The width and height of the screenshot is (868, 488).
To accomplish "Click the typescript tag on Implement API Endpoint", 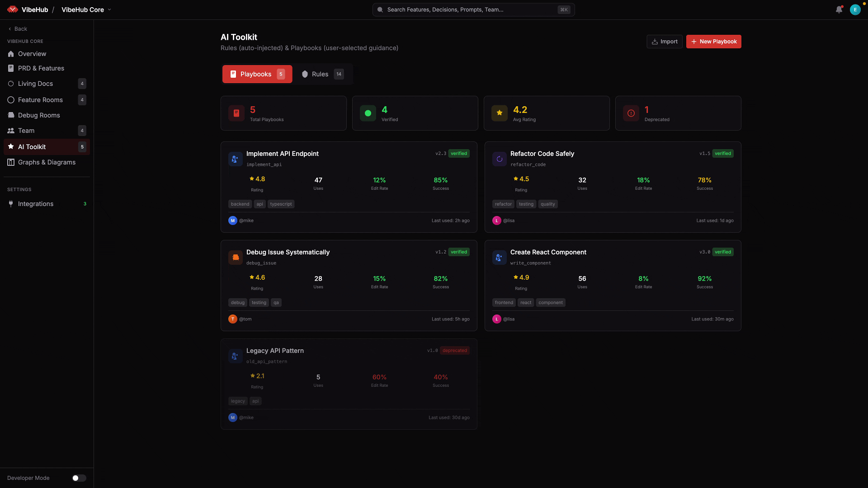I will tap(281, 204).
